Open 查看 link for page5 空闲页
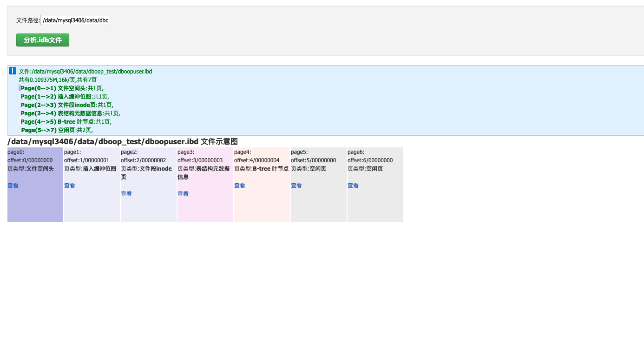The image size is (644, 345). pyautogui.click(x=296, y=186)
